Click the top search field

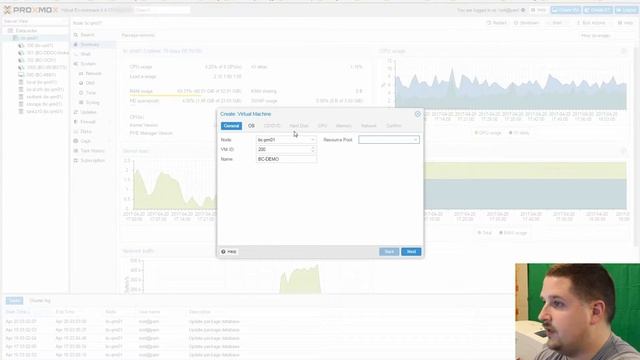click(162, 10)
